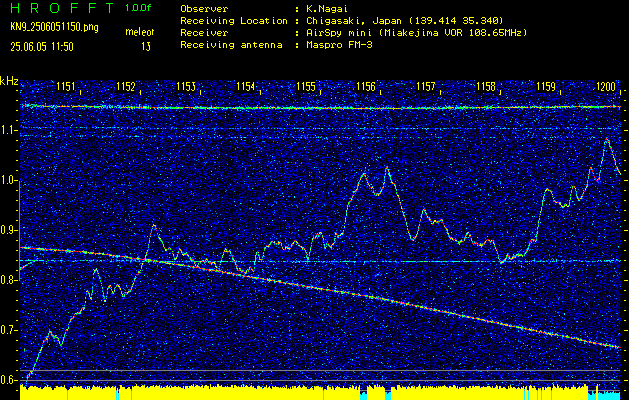The width and height of the screenshot is (629, 400).
Task: Click the HROFFT title text
Action: (62, 8)
